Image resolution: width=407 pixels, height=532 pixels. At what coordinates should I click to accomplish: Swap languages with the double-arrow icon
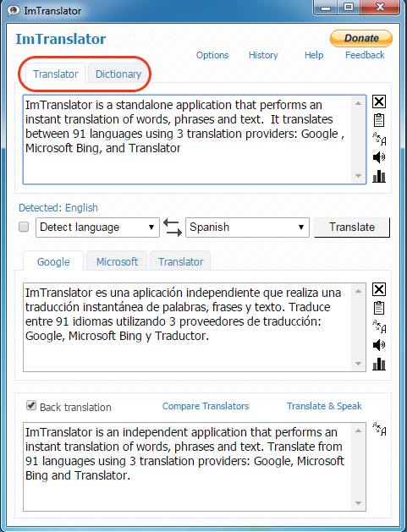[173, 228]
